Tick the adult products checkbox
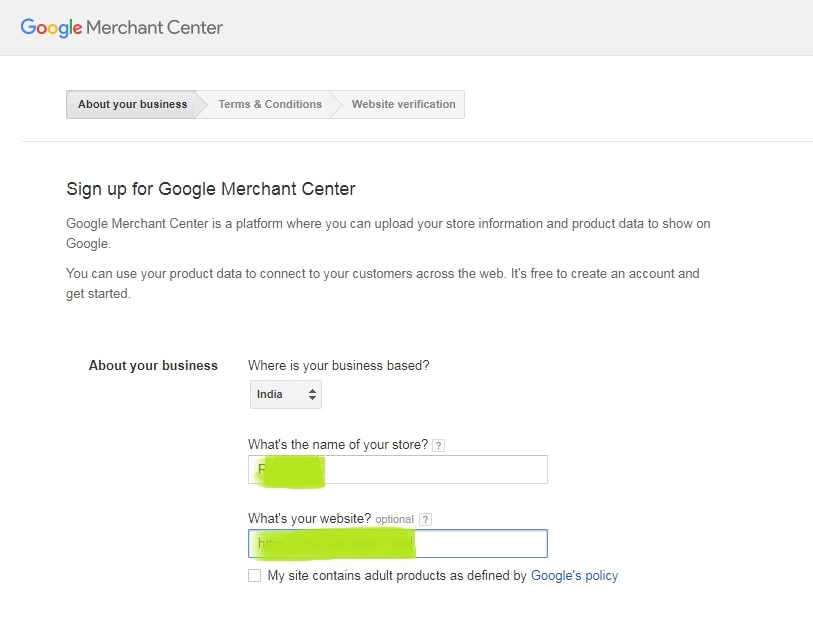Screen dimensions: 813x620 [x=255, y=576]
